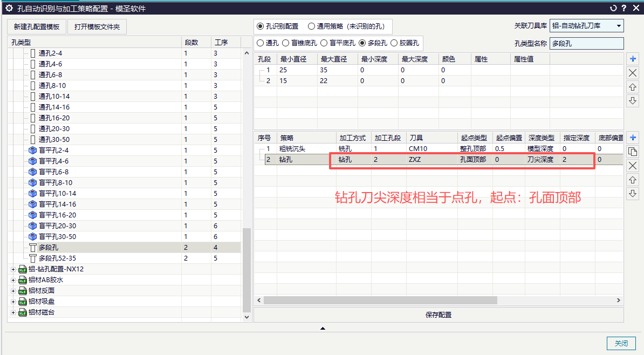Select 盲平孔10-14 blue cube icon

[33, 194]
